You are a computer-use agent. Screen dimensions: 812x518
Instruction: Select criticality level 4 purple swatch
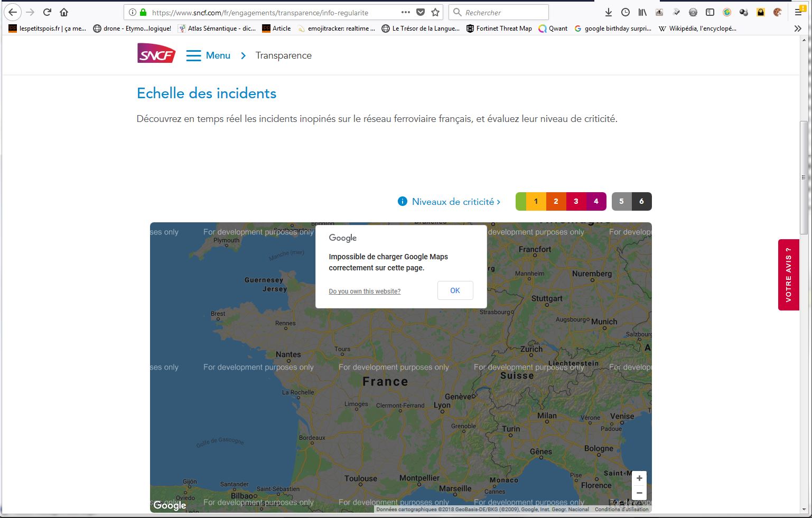596,201
